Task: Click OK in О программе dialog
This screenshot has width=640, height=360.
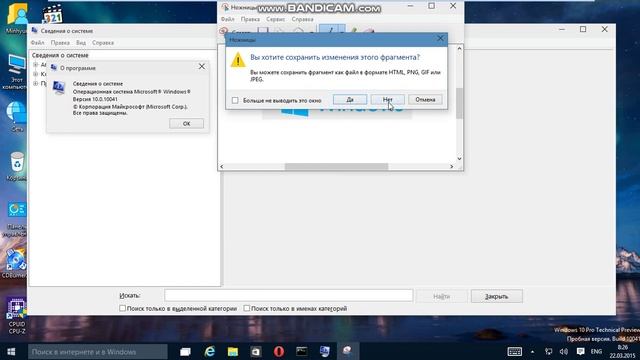Action: [x=187, y=123]
